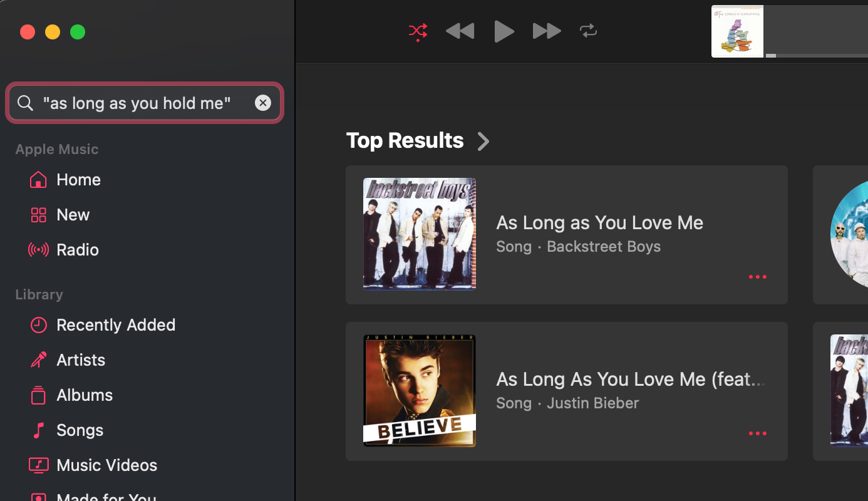868x501 pixels.
Task: Click the fast-forward next track icon
Action: [x=546, y=31]
